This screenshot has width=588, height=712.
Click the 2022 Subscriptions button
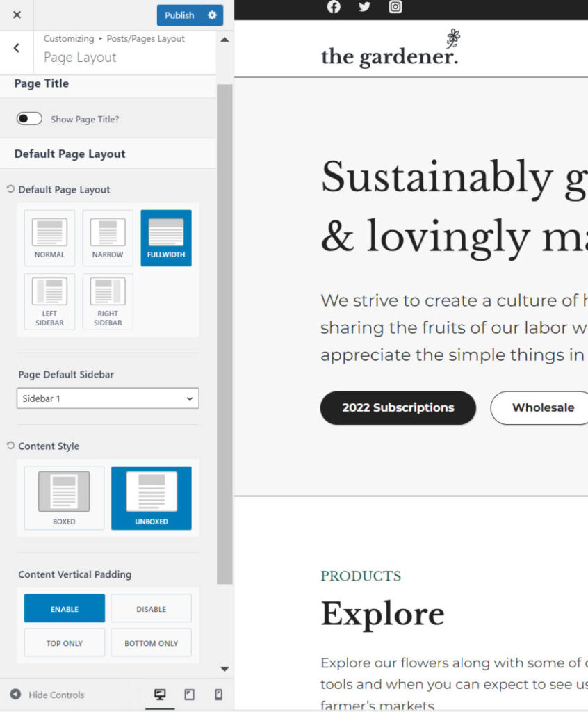coord(398,408)
